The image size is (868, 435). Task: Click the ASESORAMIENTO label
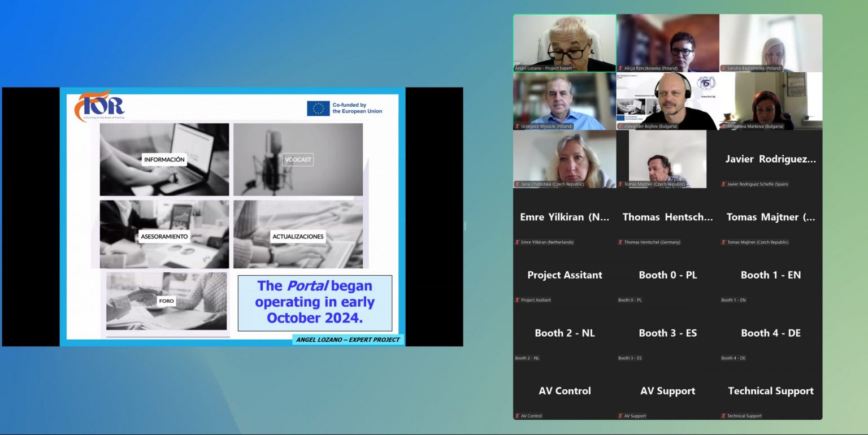tap(164, 237)
